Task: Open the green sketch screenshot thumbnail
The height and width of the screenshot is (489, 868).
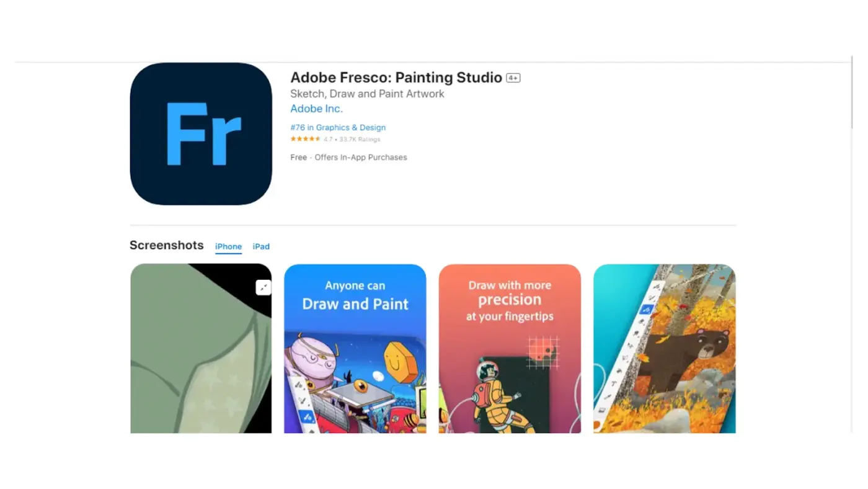Action: pyautogui.click(x=201, y=348)
